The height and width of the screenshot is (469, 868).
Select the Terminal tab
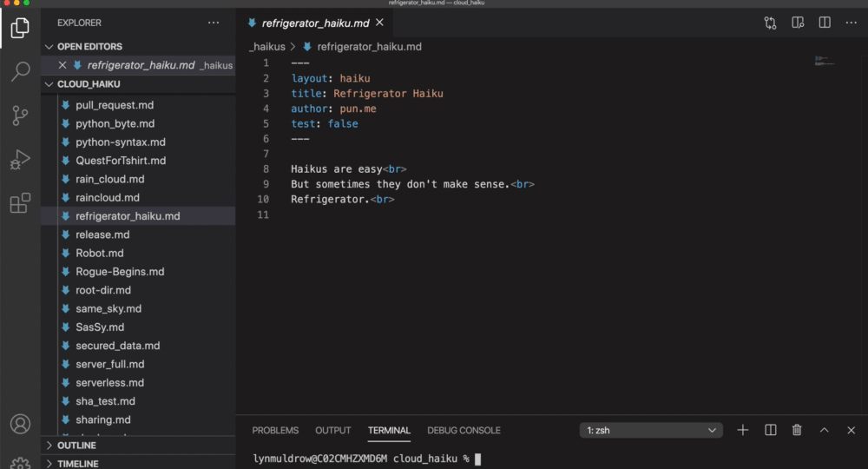[x=389, y=430]
